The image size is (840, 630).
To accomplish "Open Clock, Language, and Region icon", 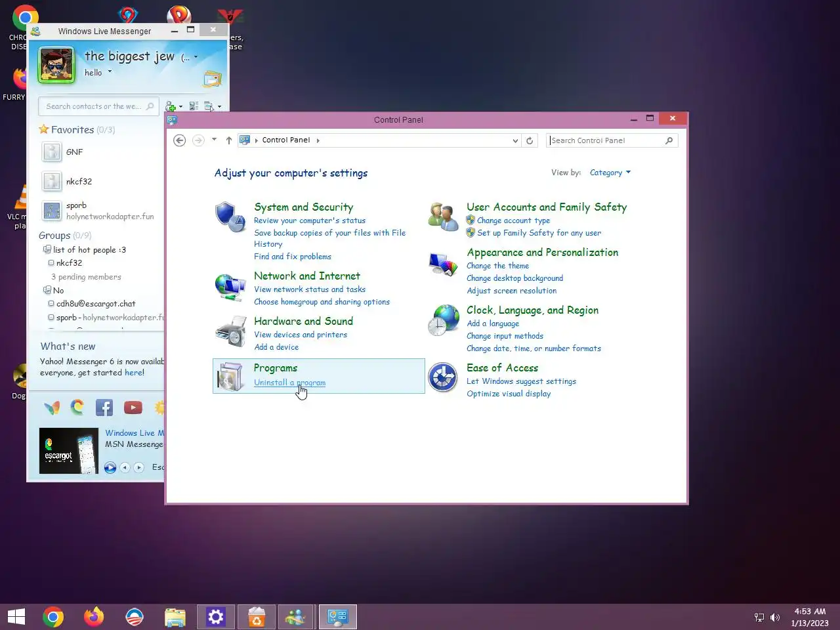I will 443,320.
